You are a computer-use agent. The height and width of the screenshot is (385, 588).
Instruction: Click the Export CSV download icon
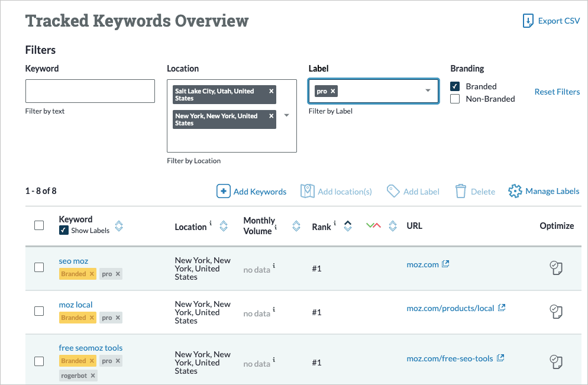(x=528, y=21)
